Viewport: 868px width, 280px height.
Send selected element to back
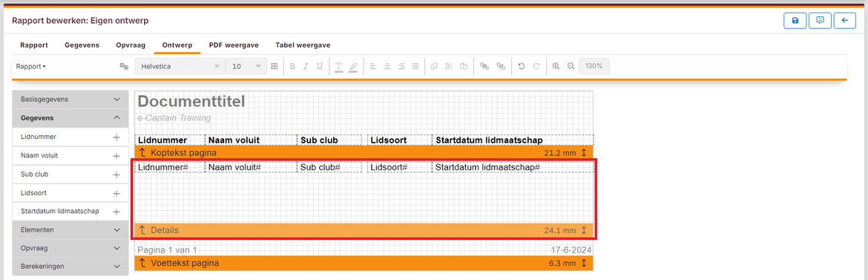pyautogui.click(x=501, y=66)
